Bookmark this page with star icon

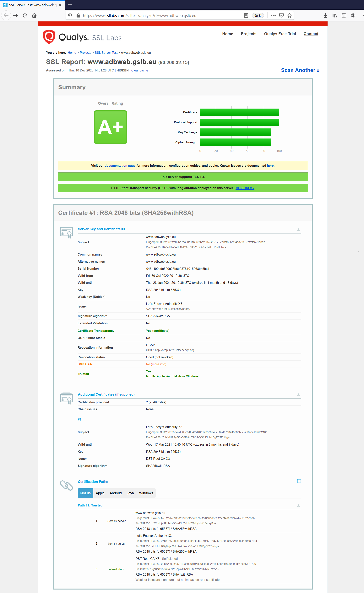point(289,16)
